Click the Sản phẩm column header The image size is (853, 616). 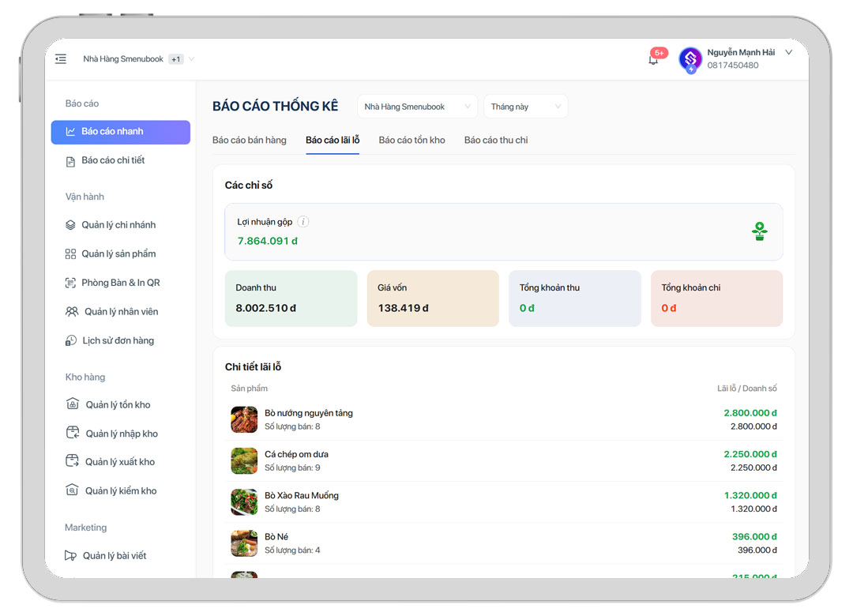click(249, 388)
